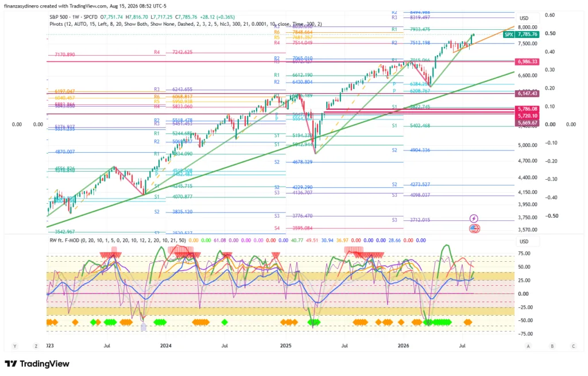Click the H7,816.70 high value

point(138,17)
